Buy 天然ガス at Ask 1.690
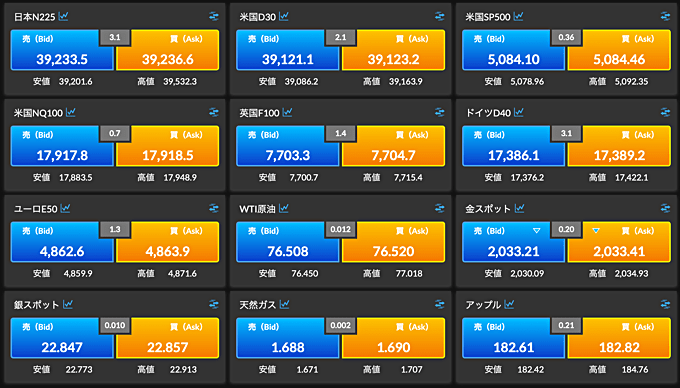This screenshot has width=680, height=388. (393, 338)
